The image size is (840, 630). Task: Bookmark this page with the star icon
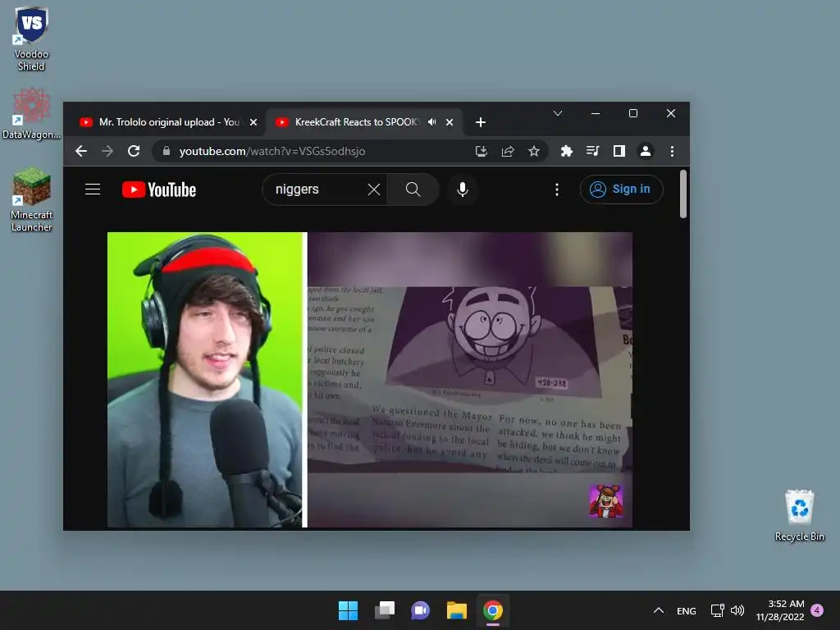pyautogui.click(x=533, y=151)
